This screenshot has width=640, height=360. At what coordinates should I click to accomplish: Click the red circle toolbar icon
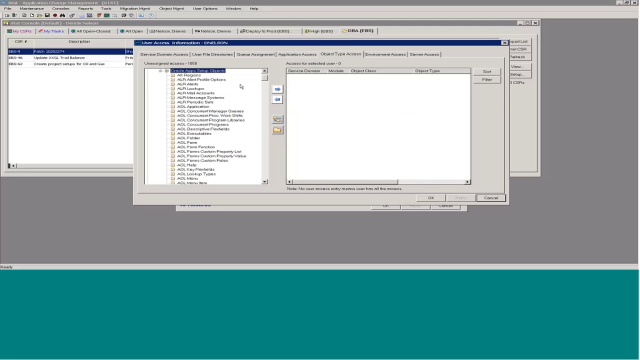[x=55, y=15]
